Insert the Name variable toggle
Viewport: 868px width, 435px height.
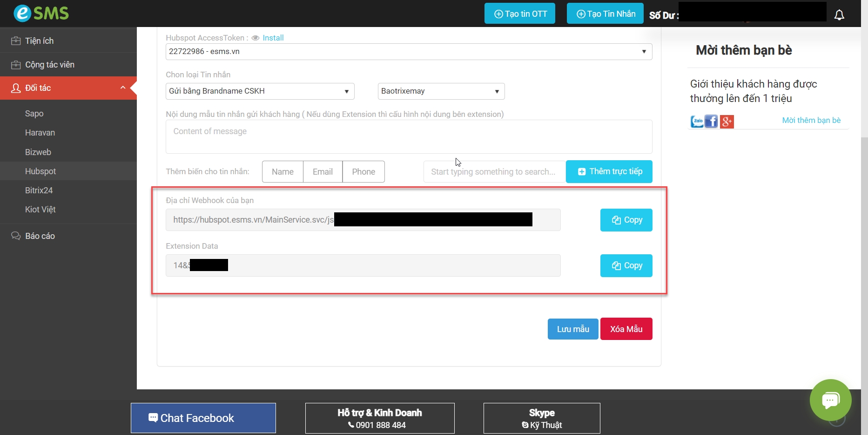pos(283,172)
